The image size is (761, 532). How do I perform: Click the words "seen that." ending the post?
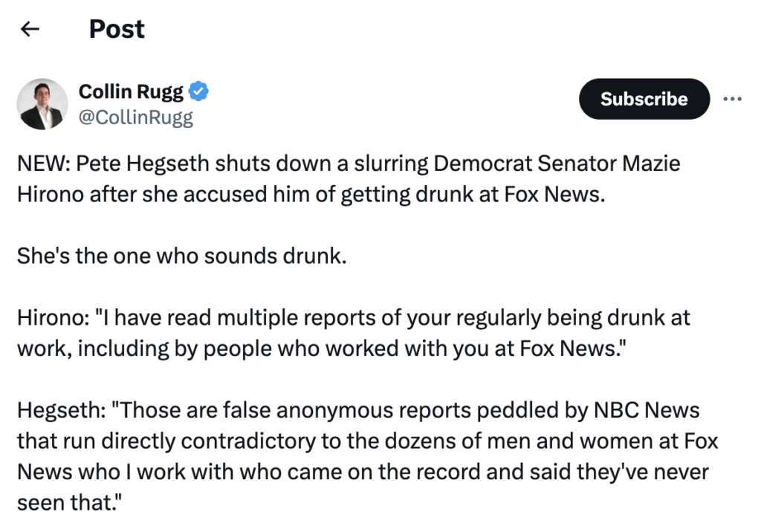68,503
